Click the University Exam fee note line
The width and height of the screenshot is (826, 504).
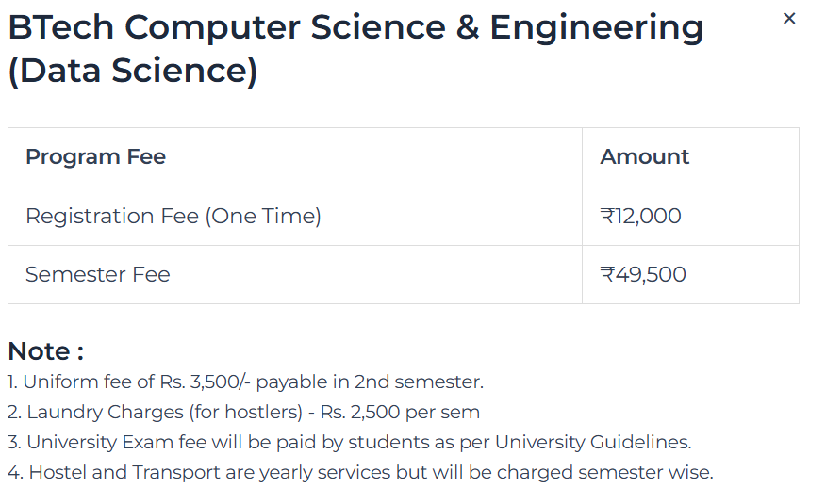349,443
